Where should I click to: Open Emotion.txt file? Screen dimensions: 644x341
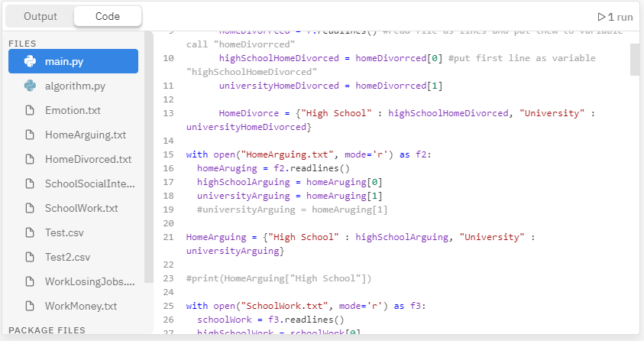(x=73, y=110)
